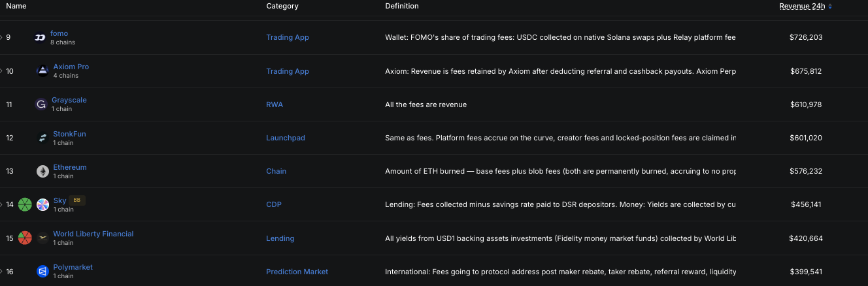
Task: Expand row 14 Sky with chevron
Action: click(x=1, y=204)
